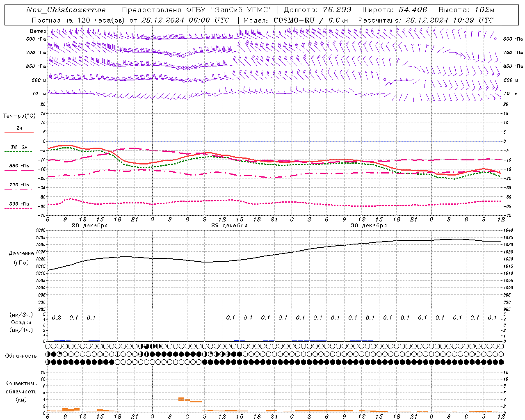525x420 pixels.
Task: Click the (км) unit label under convective cloudiness
Action: tap(21, 399)
